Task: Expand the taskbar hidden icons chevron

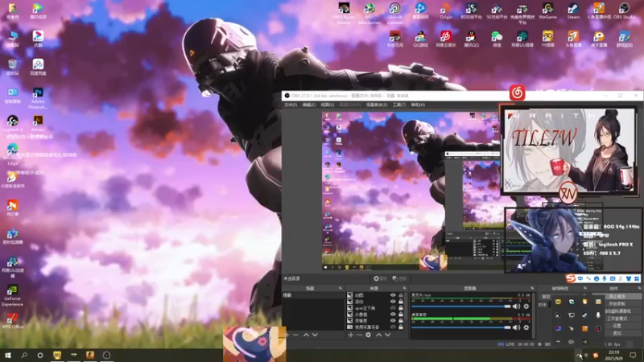Action: coord(579,355)
